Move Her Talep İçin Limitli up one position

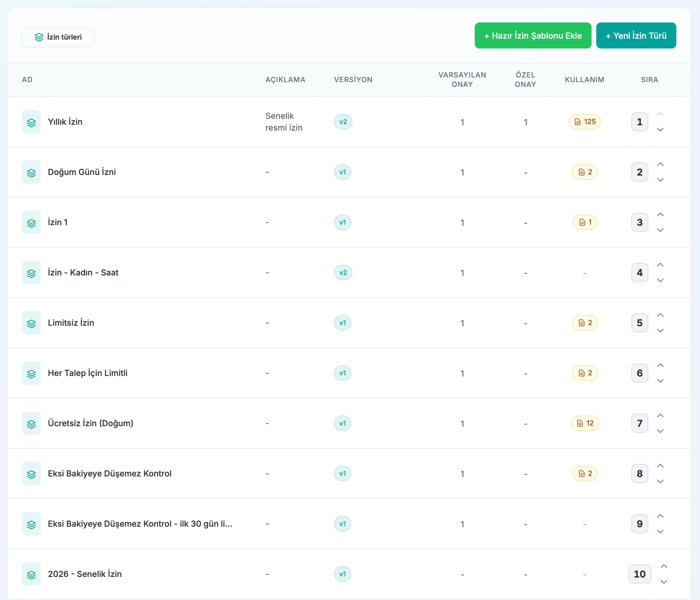click(x=660, y=366)
